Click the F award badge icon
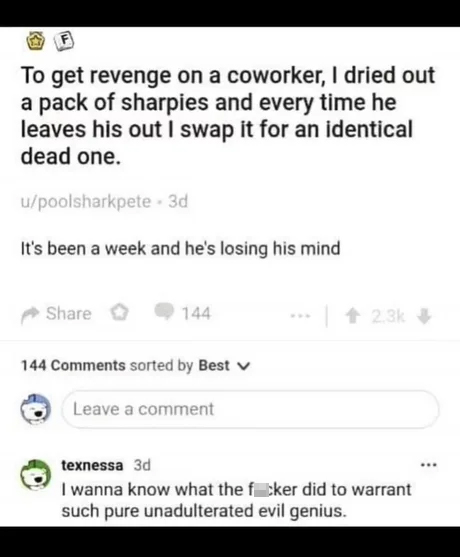This screenshot has height=557, width=460. tap(64, 42)
